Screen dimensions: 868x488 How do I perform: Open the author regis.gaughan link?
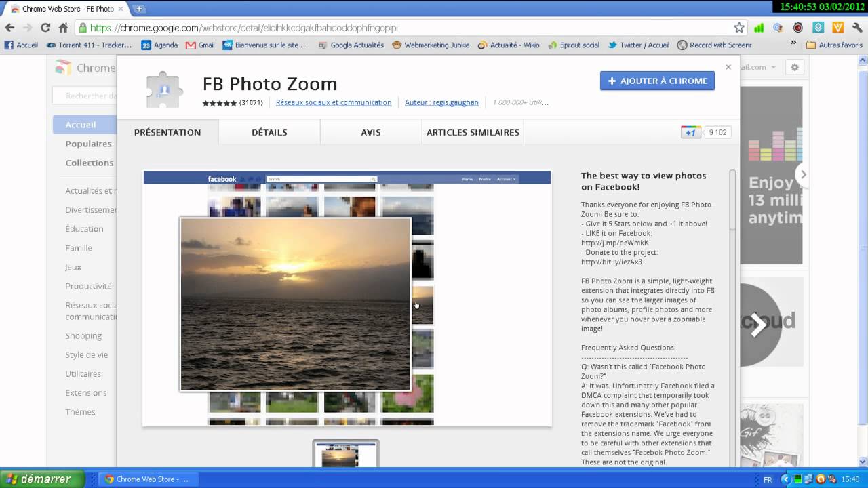click(441, 103)
